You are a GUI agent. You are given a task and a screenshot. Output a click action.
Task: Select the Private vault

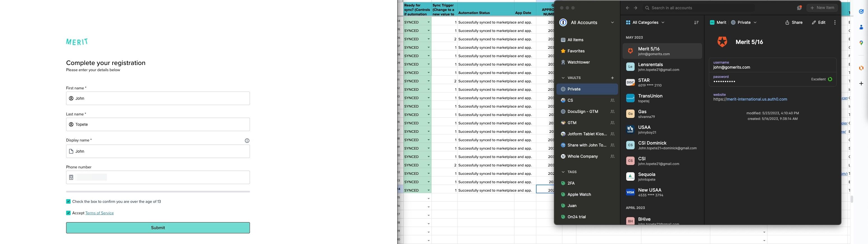(587, 89)
